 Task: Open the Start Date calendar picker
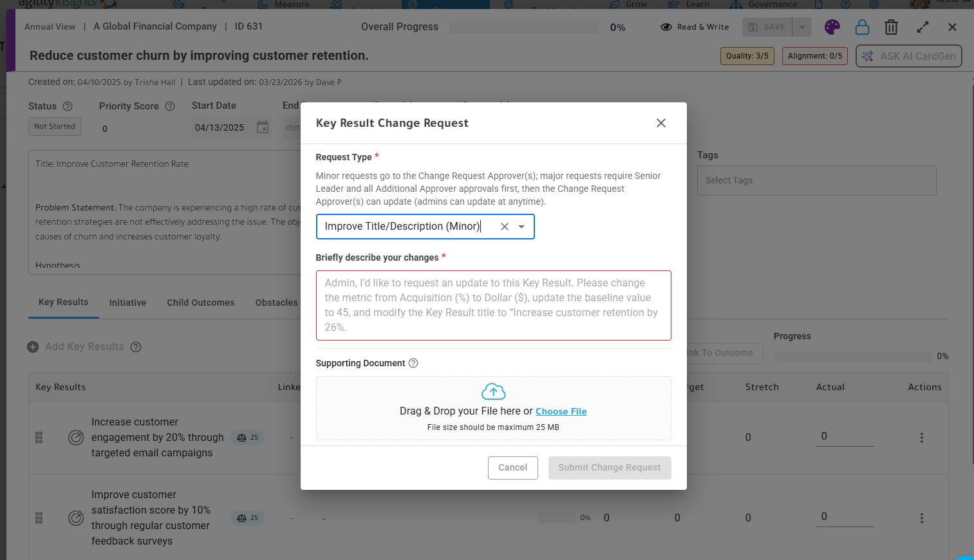(263, 127)
